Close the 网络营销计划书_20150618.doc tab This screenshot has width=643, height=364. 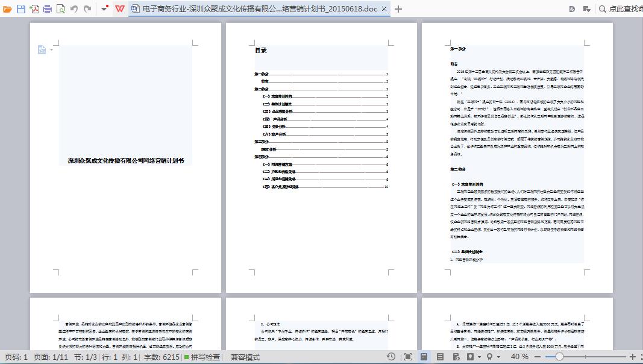384,8
